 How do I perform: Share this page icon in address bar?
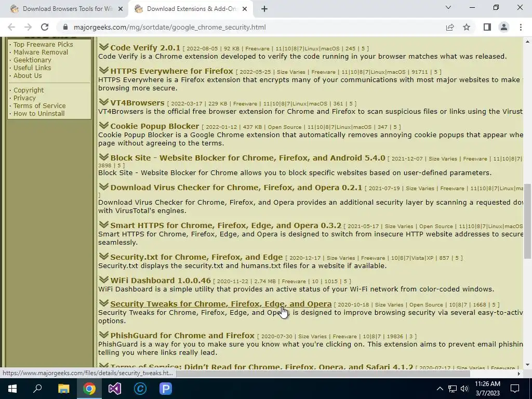pos(450,27)
